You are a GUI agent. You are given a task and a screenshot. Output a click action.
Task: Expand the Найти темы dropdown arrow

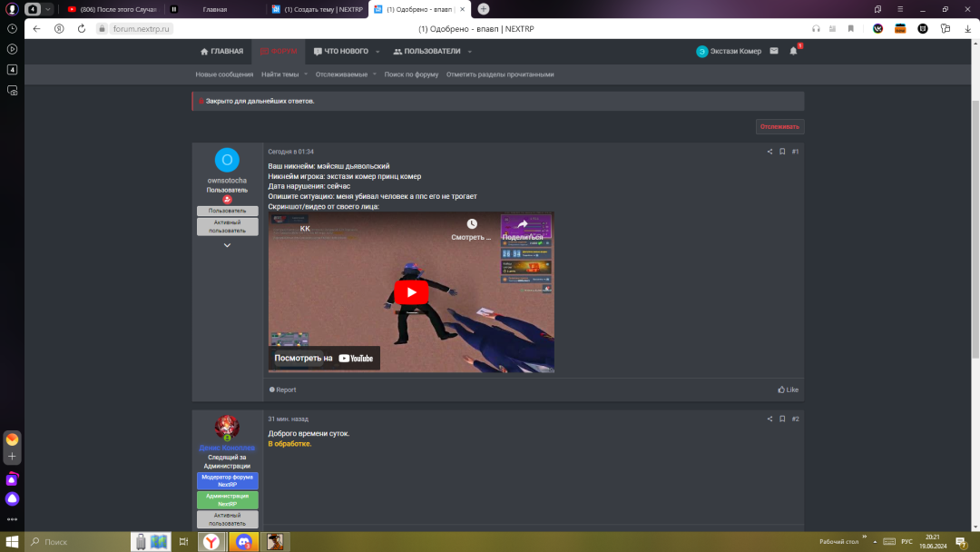[x=306, y=74]
